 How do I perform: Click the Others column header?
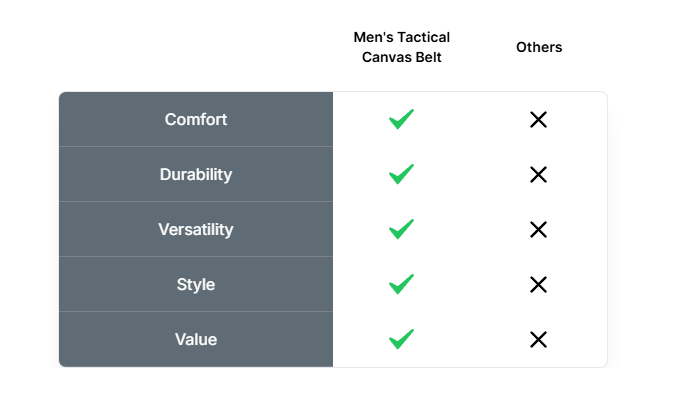(539, 47)
